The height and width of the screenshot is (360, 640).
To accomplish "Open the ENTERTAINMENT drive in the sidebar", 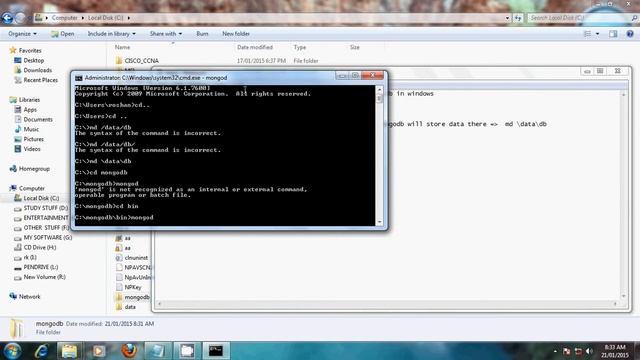I will pos(41,218).
